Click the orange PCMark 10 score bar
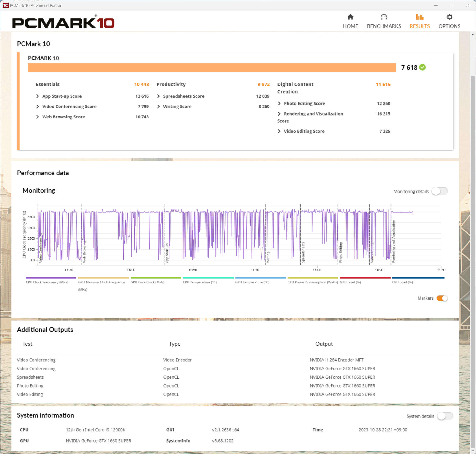The width and height of the screenshot is (476, 454). (212, 68)
